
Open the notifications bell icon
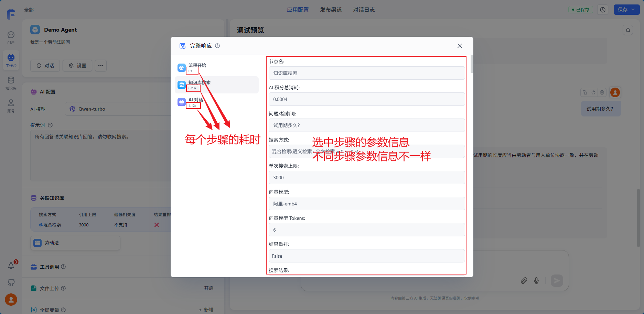[x=11, y=266]
